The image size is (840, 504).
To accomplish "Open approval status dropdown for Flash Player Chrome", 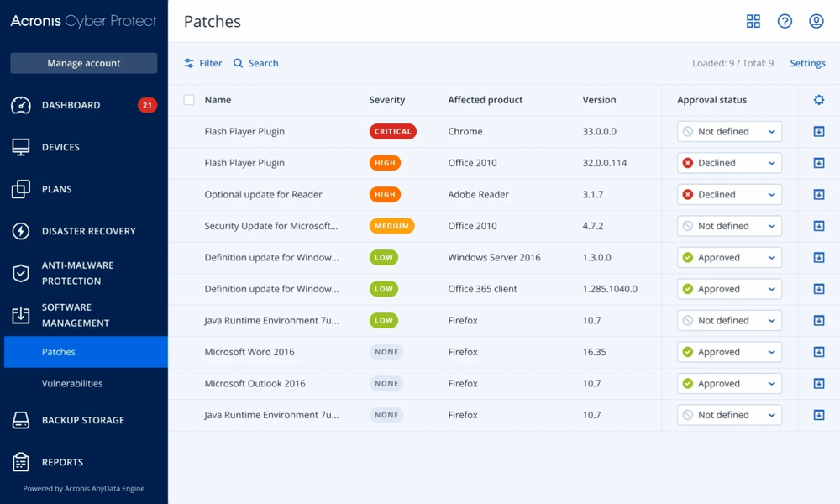I will (x=729, y=132).
